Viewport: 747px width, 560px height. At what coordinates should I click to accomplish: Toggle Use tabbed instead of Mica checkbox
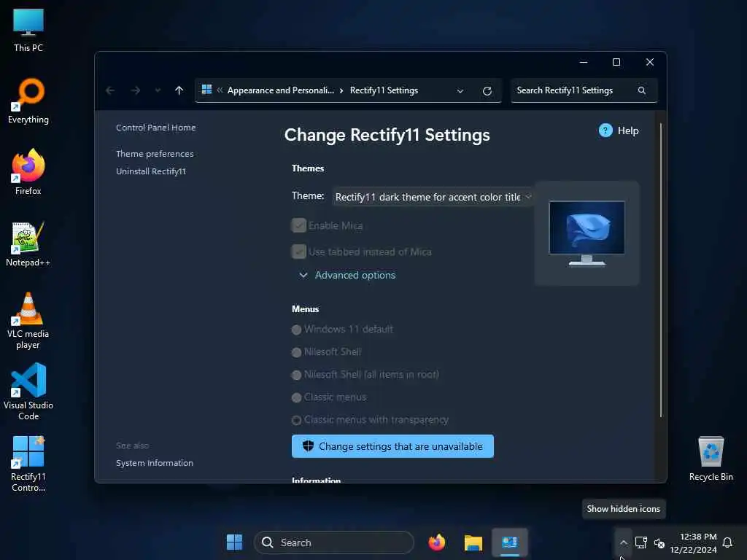(298, 252)
